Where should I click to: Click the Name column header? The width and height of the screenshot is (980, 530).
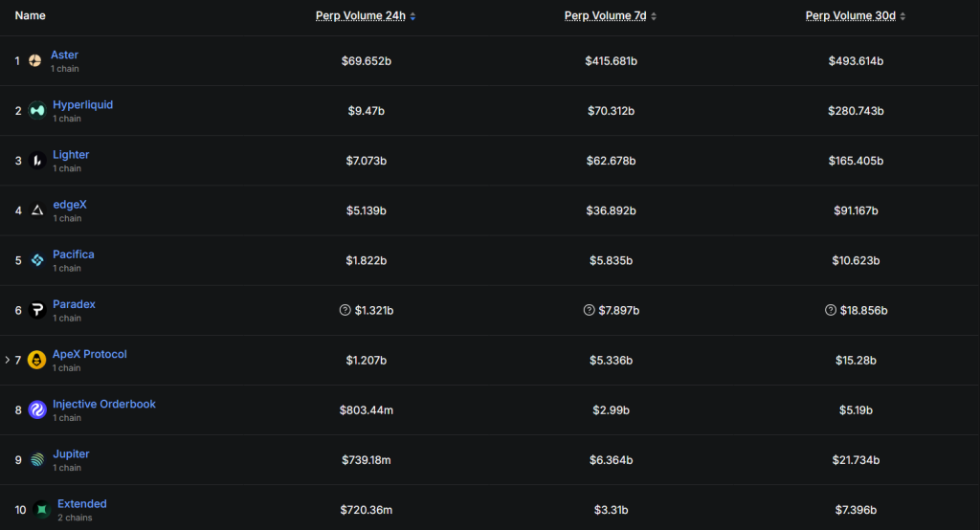[x=30, y=16]
